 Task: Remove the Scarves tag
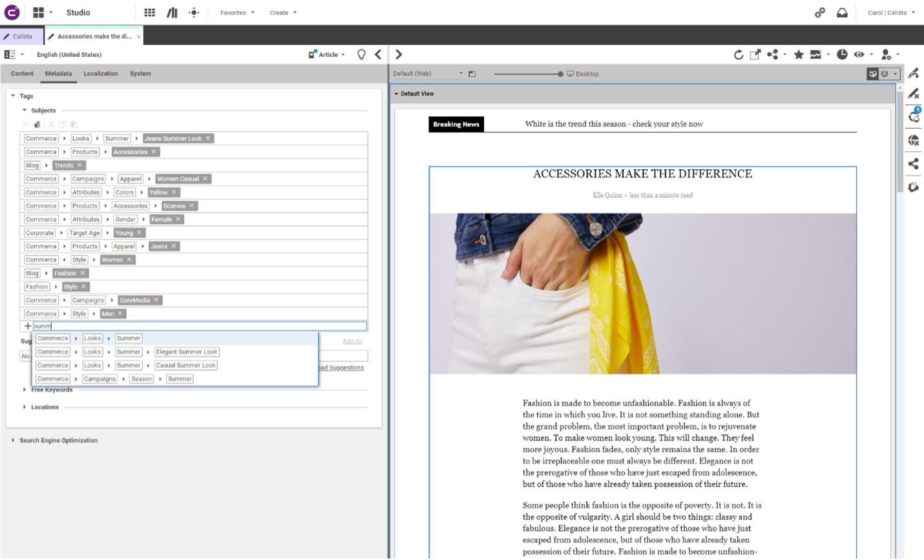click(x=191, y=205)
